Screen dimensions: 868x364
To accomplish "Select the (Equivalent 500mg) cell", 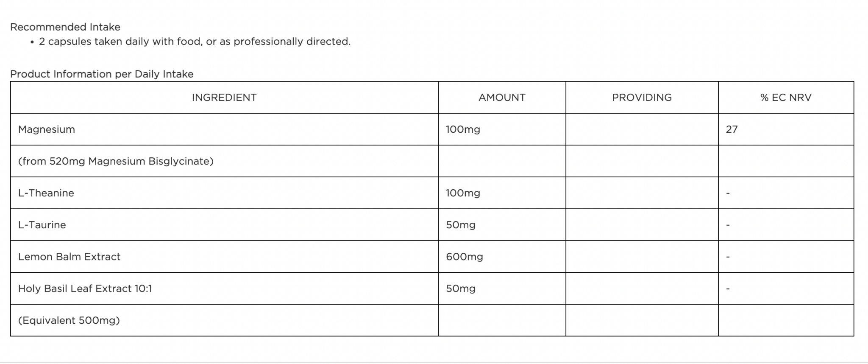I will coord(69,320).
